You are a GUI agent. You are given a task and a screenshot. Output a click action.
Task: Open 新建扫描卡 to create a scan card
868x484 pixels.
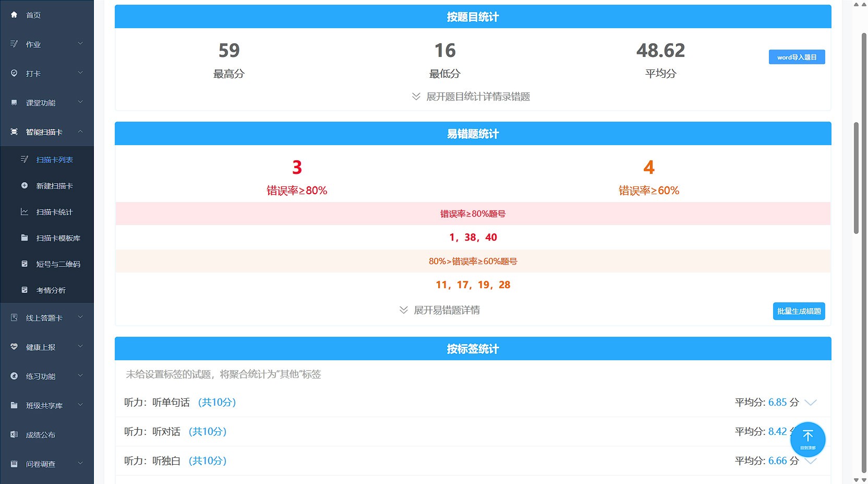pyautogui.click(x=55, y=185)
